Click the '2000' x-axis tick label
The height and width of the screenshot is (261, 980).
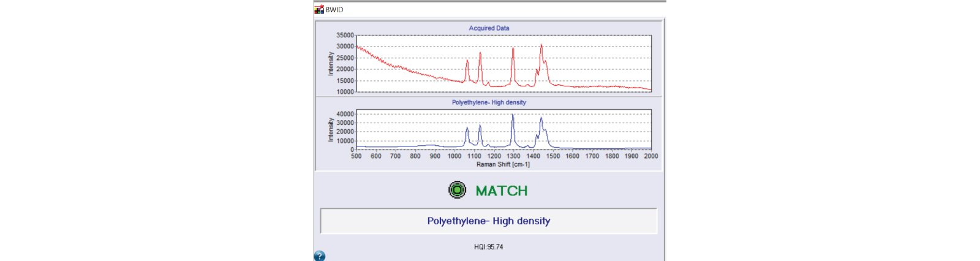coord(650,156)
